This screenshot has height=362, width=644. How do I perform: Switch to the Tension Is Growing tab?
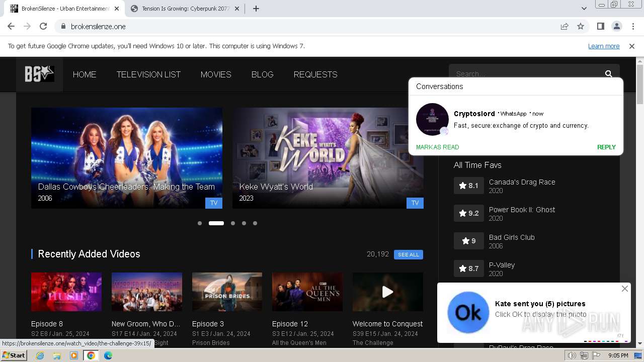click(185, 9)
